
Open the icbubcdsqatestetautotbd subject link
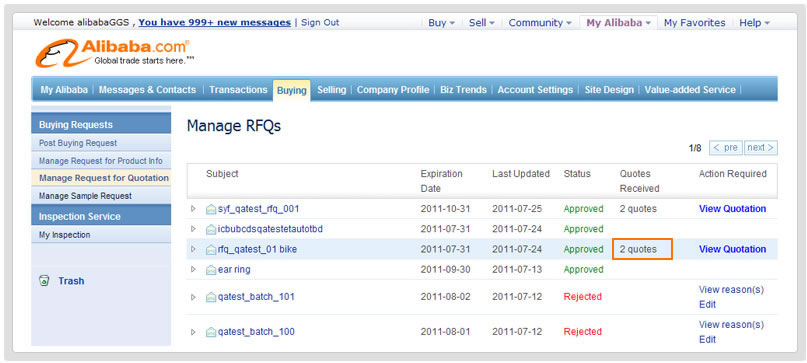click(270, 229)
